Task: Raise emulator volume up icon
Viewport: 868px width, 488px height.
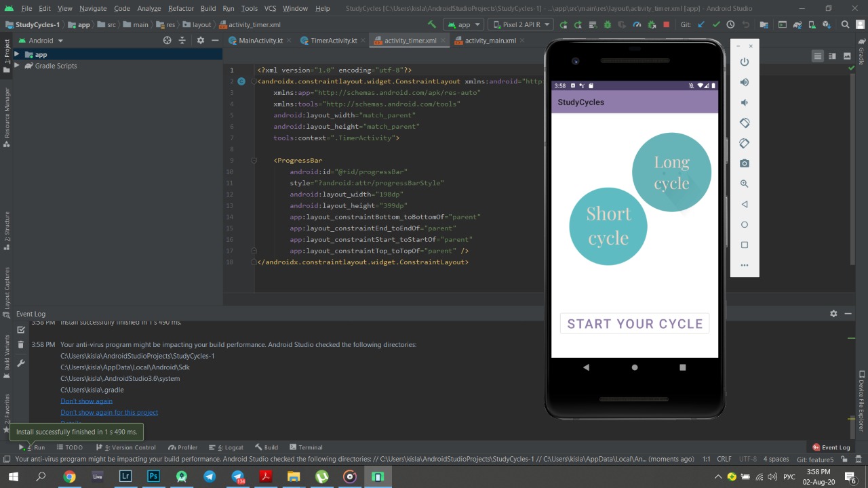Action: click(745, 82)
